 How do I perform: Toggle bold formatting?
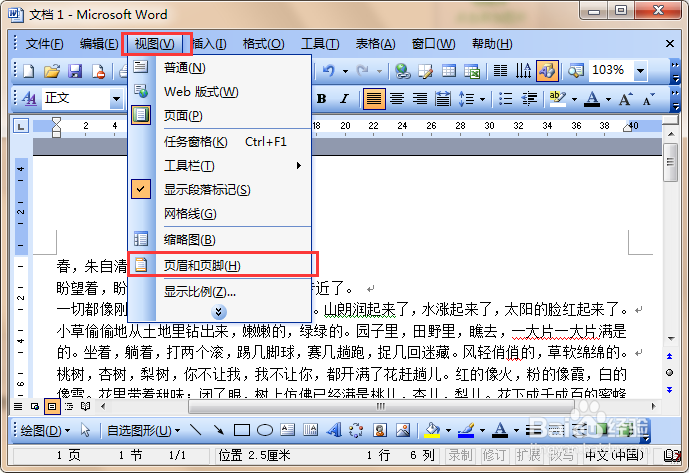click(x=321, y=99)
